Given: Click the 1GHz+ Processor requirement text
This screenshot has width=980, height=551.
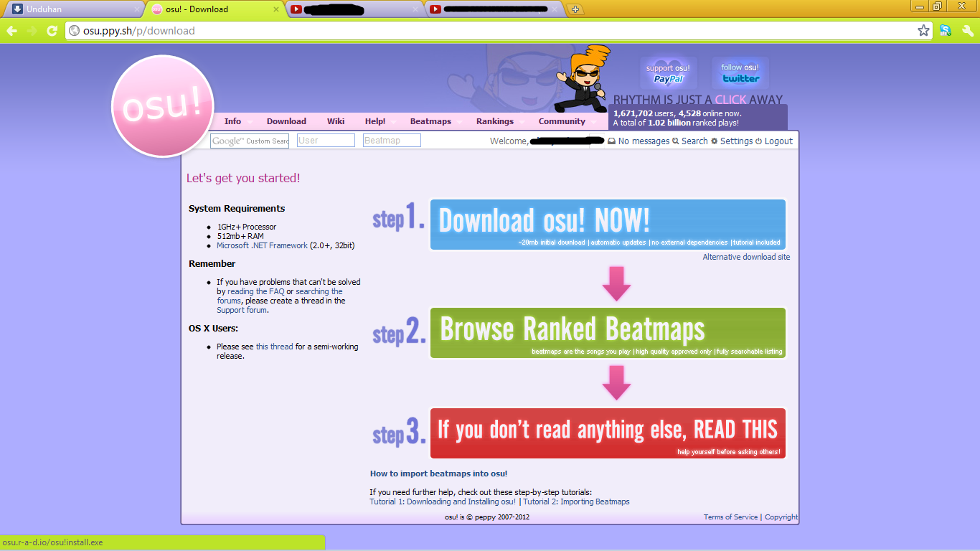Looking at the screenshot, I should [x=247, y=227].
